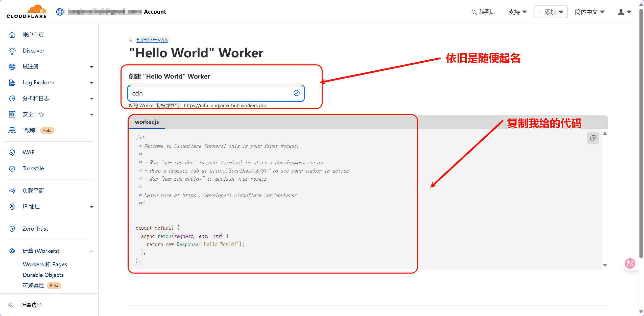Expand the 域注册 menu arrow
This screenshot has height=316, width=644.
coord(91,67)
